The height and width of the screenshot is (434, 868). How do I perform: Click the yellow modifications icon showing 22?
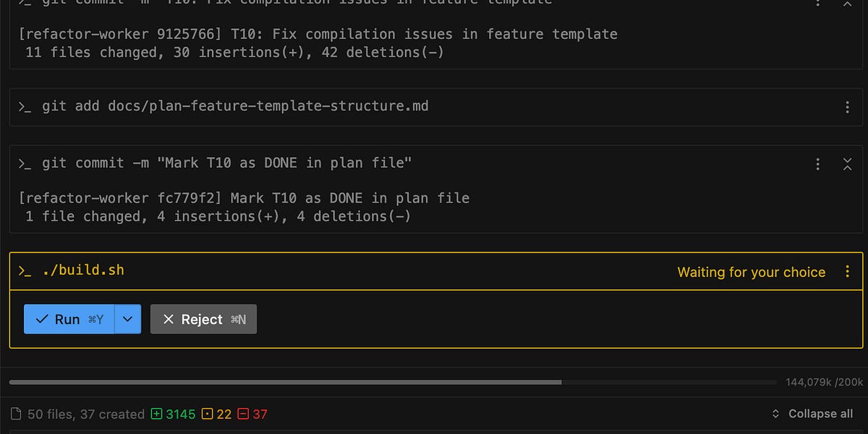(206, 414)
